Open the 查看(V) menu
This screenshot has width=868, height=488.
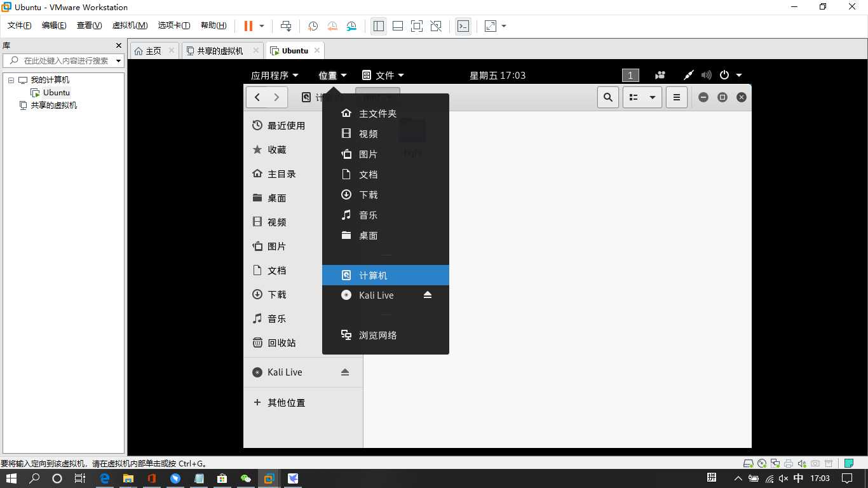89,25
